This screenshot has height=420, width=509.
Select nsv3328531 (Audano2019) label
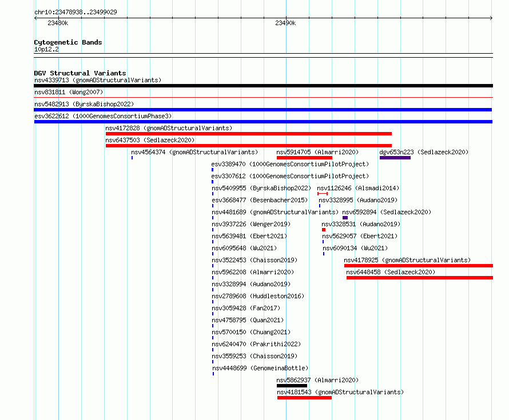coord(361,224)
